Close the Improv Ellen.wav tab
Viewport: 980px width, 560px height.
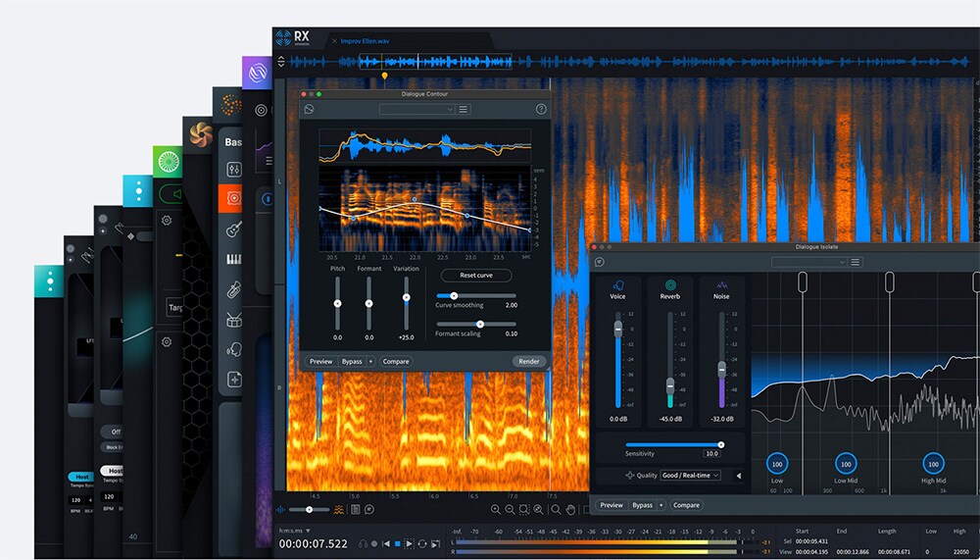point(334,41)
